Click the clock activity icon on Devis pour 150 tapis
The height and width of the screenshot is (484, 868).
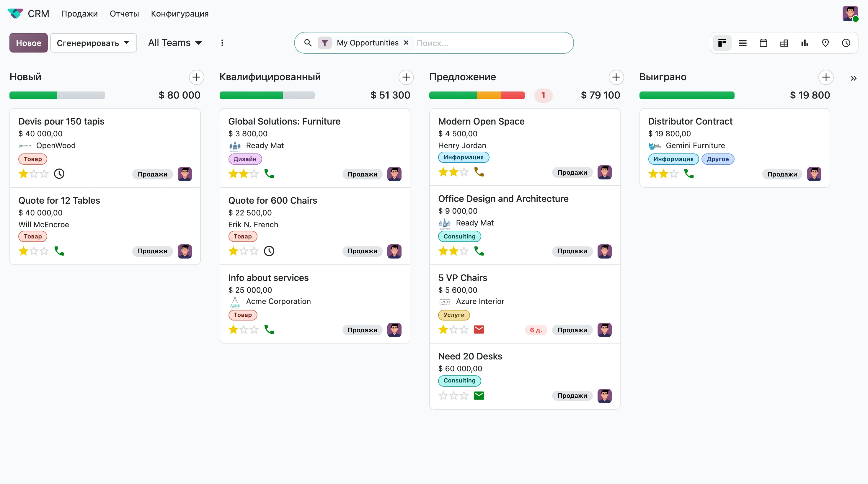pyautogui.click(x=59, y=174)
